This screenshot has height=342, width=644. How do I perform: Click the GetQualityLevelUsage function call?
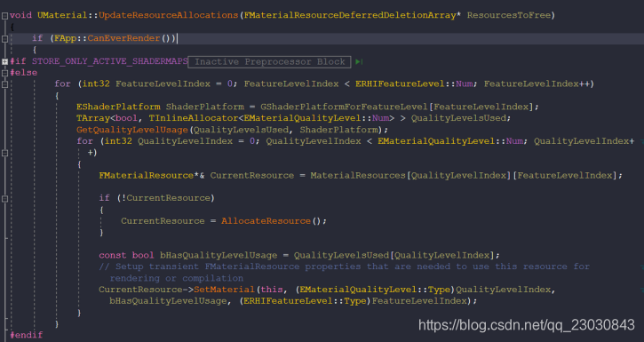(x=132, y=130)
